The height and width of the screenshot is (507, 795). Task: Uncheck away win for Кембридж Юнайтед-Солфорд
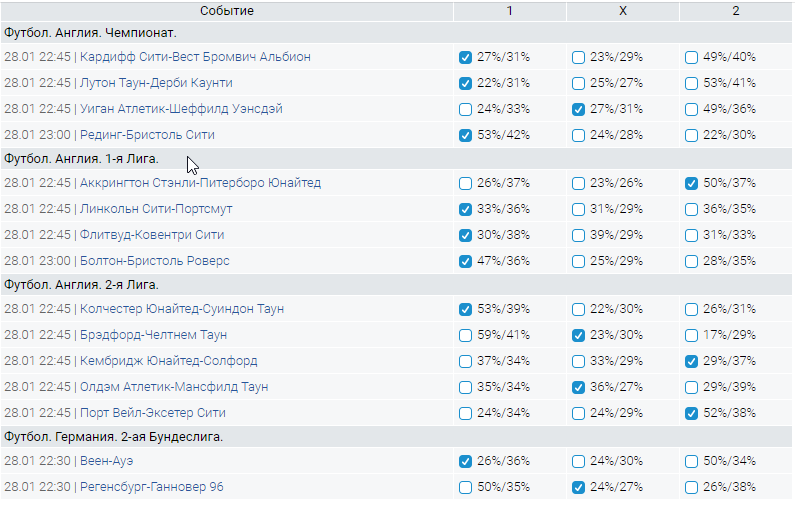pos(691,361)
